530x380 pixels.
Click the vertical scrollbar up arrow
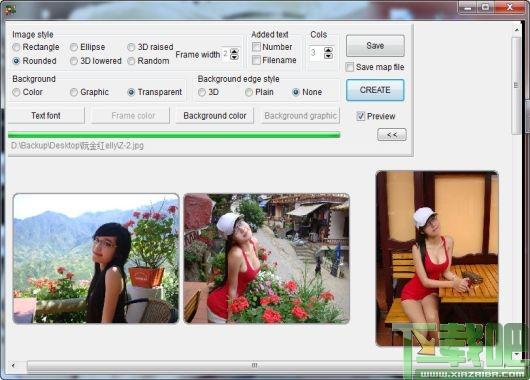click(x=517, y=30)
